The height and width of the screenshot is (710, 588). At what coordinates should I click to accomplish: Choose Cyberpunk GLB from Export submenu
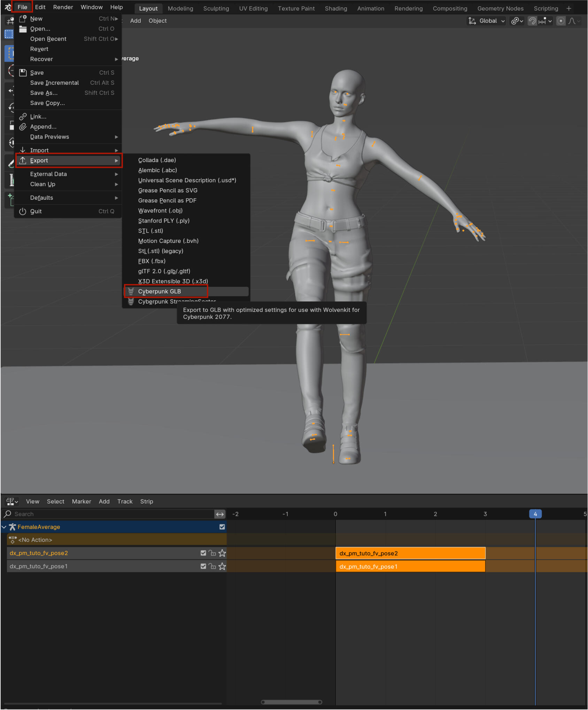tap(160, 291)
